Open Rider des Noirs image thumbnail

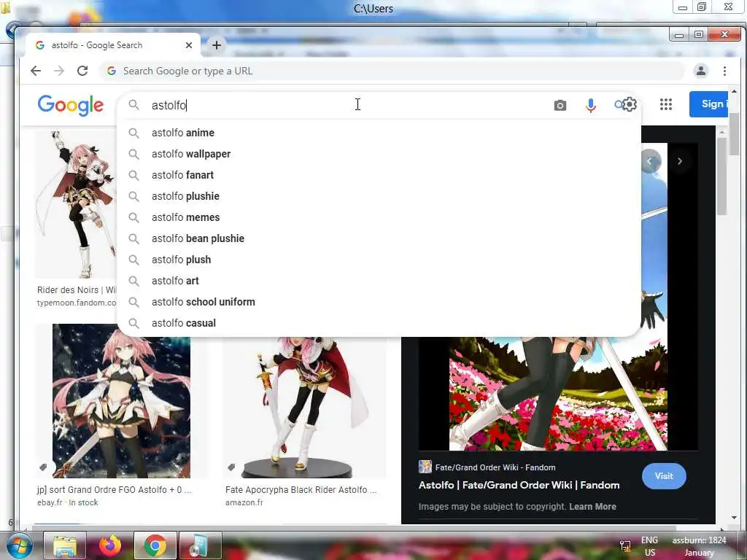click(76, 205)
